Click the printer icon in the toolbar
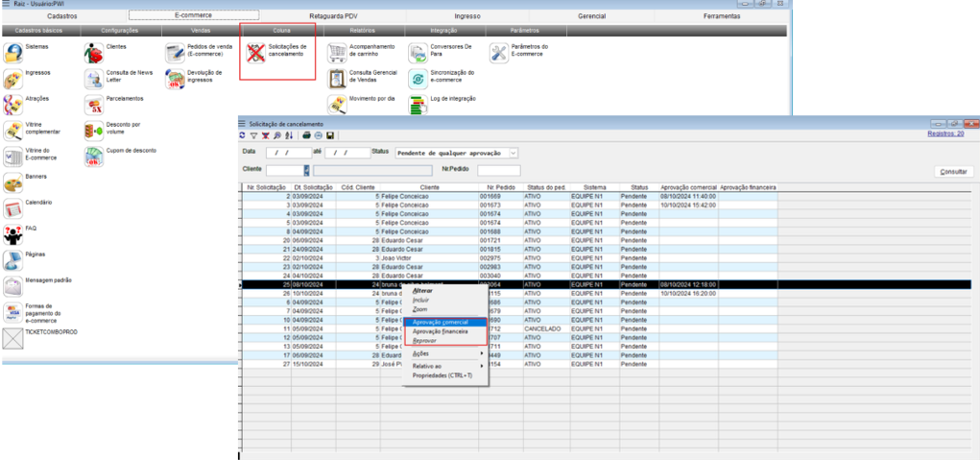 [x=306, y=135]
